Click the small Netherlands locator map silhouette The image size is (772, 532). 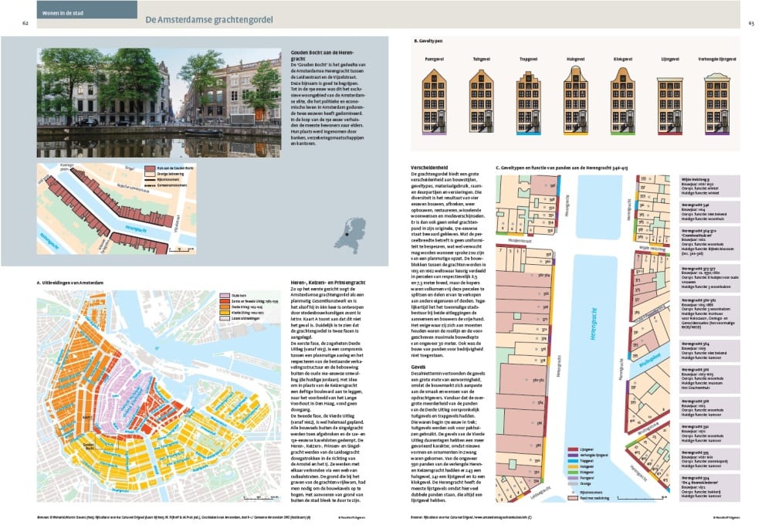pos(350,236)
